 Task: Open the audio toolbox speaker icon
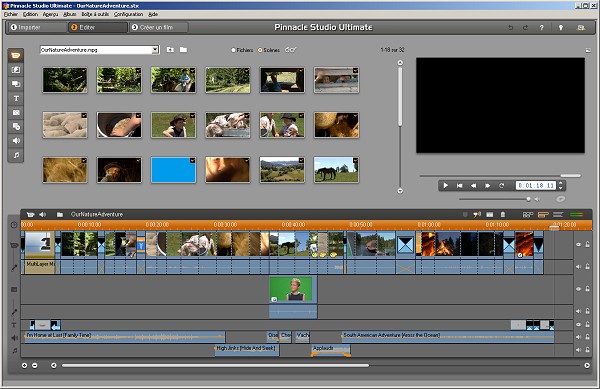click(x=42, y=215)
